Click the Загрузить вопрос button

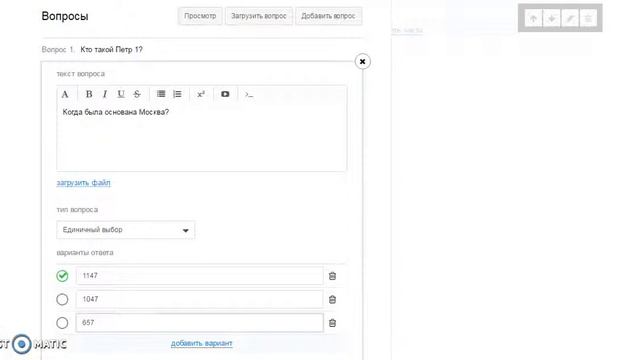tap(259, 16)
